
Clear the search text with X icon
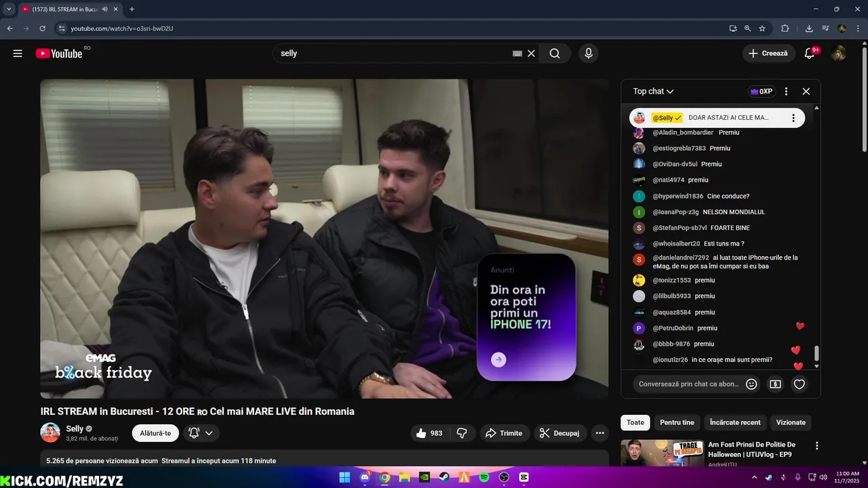532,54
